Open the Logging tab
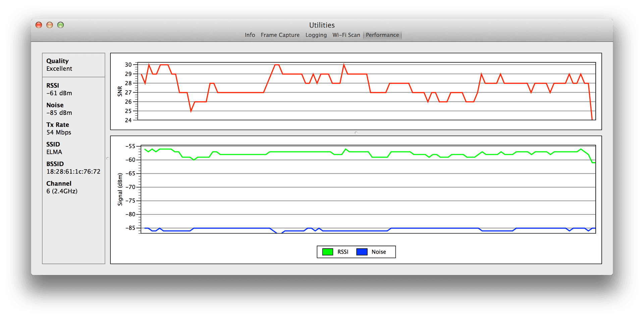The width and height of the screenshot is (644, 318). tap(316, 35)
